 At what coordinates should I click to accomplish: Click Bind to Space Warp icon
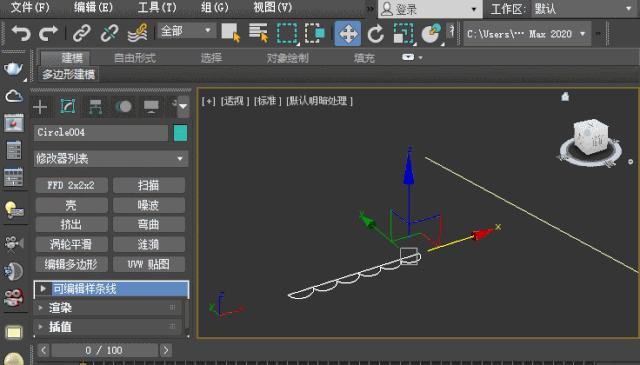pyautogui.click(x=138, y=33)
